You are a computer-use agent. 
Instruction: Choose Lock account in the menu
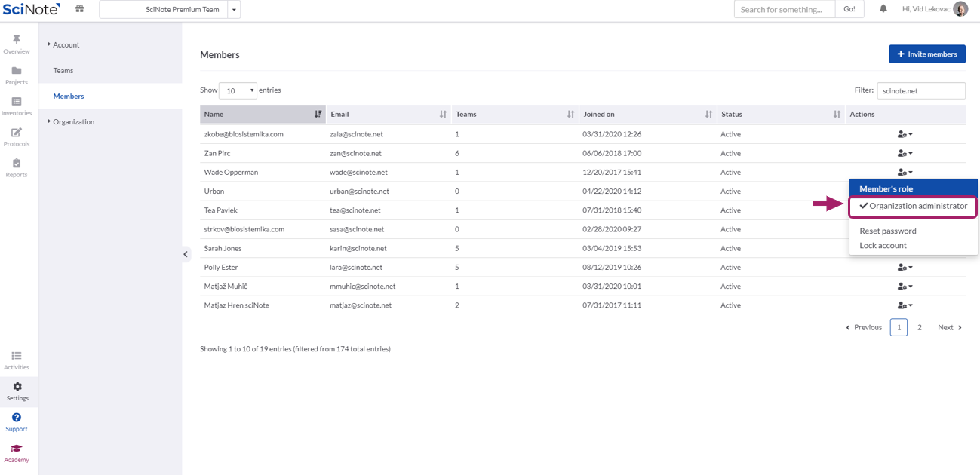[883, 245]
